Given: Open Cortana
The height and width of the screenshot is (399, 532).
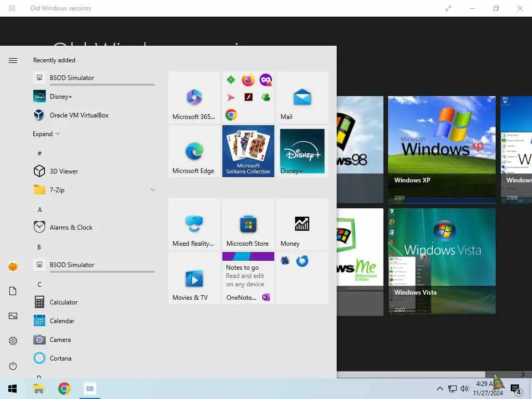Looking at the screenshot, I should tap(94, 358).
